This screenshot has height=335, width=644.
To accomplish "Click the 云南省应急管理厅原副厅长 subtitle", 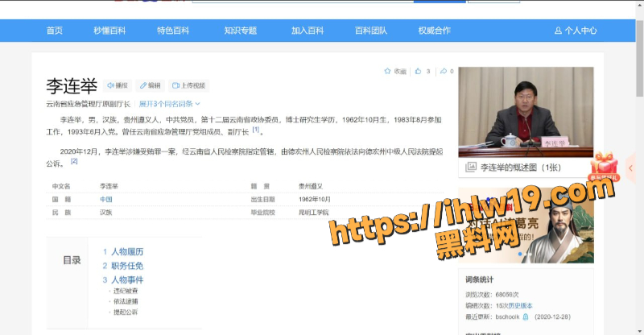I will 89,104.
